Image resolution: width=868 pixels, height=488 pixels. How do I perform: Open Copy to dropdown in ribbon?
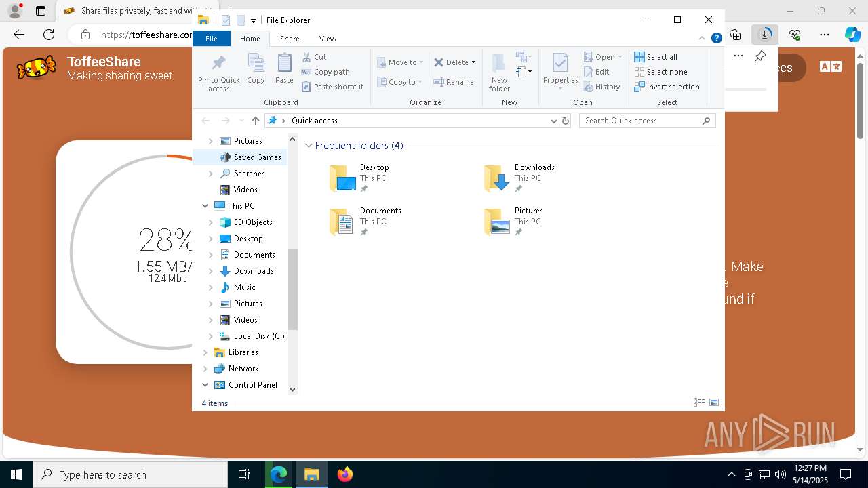tap(400, 82)
